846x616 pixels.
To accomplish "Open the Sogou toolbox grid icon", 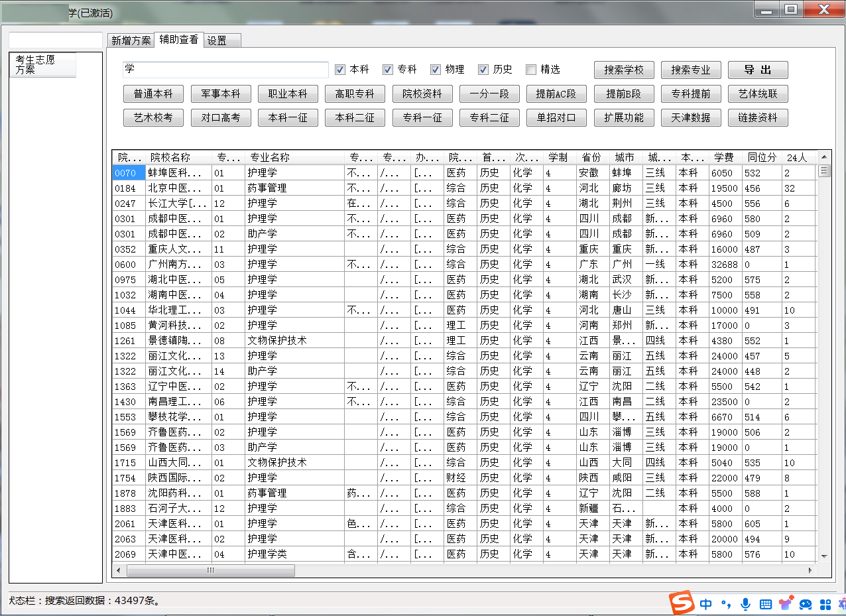I will pos(825,604).
